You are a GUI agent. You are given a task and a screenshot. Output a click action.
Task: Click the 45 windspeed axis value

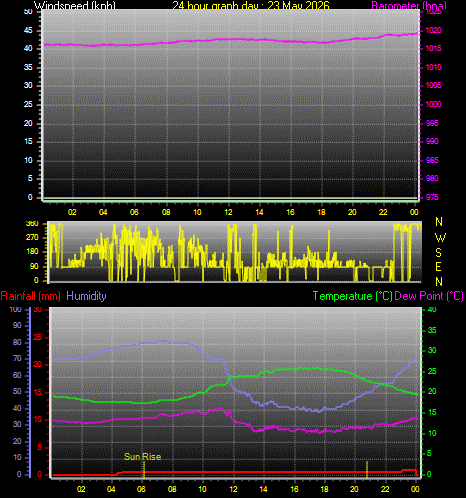click(28, 30)
